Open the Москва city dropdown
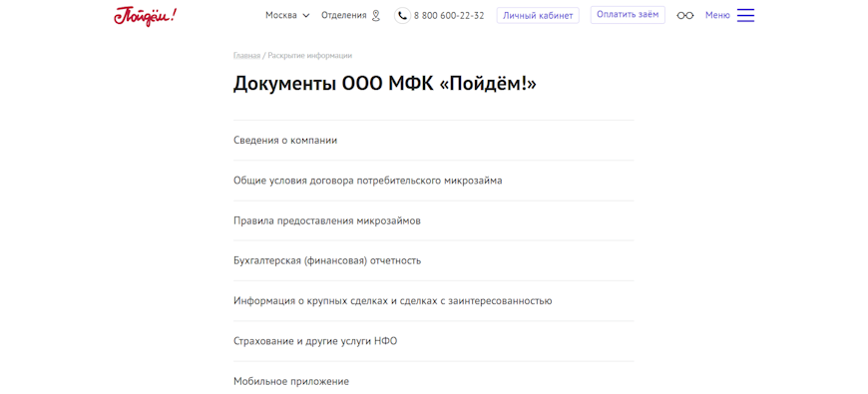 tap(287, 16)
